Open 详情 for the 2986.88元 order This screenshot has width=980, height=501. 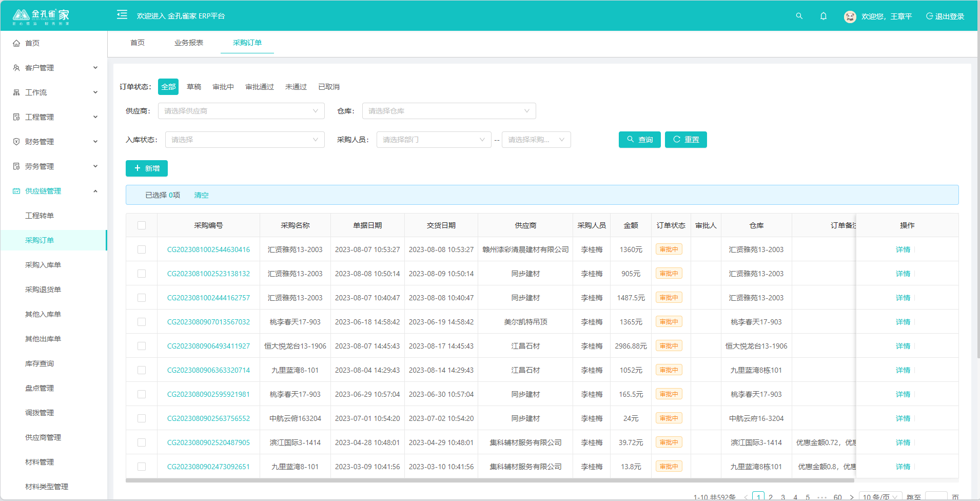(903, 346)
